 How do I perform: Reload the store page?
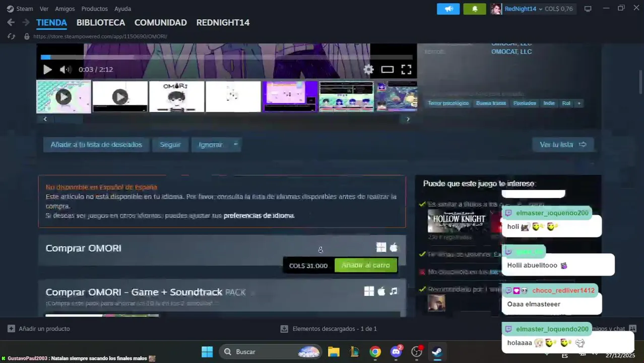(11, 36)
